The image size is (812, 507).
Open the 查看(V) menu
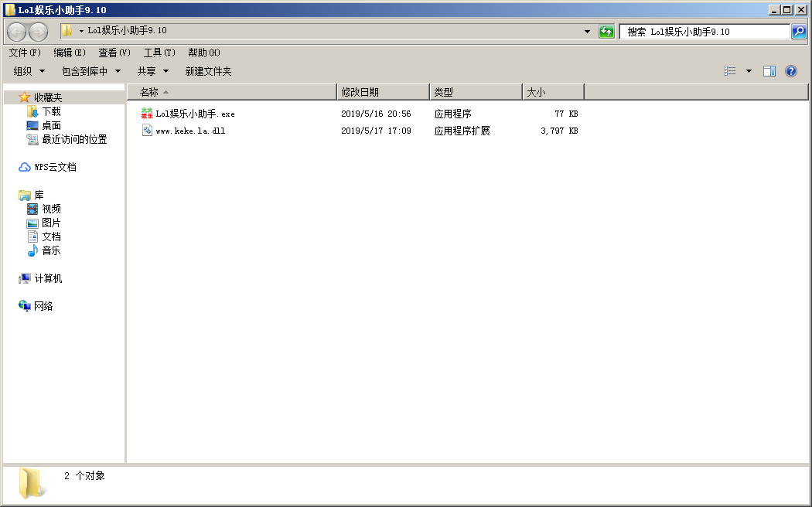[x=114, y=53]
